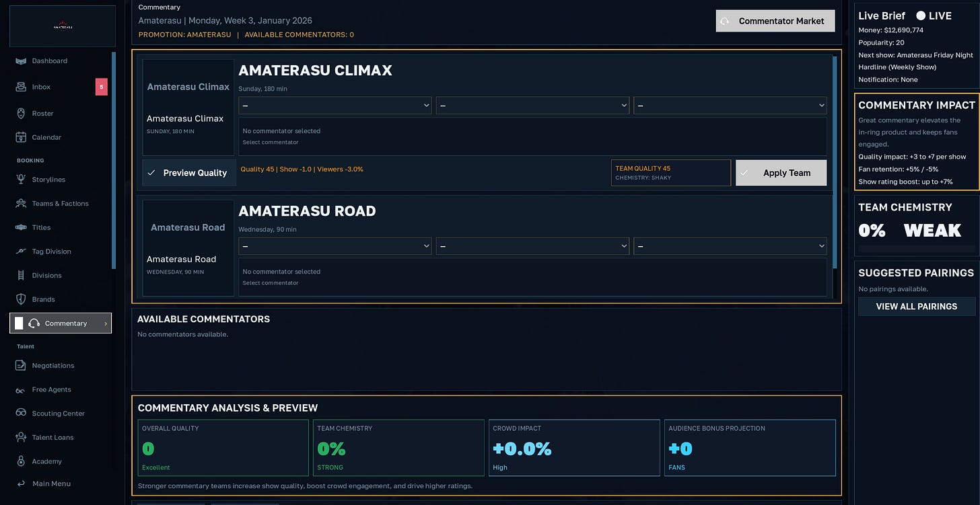The width and height of the screenshot is (980, 505).
Task: Click View All Pairings
Action: click(917, 307)
